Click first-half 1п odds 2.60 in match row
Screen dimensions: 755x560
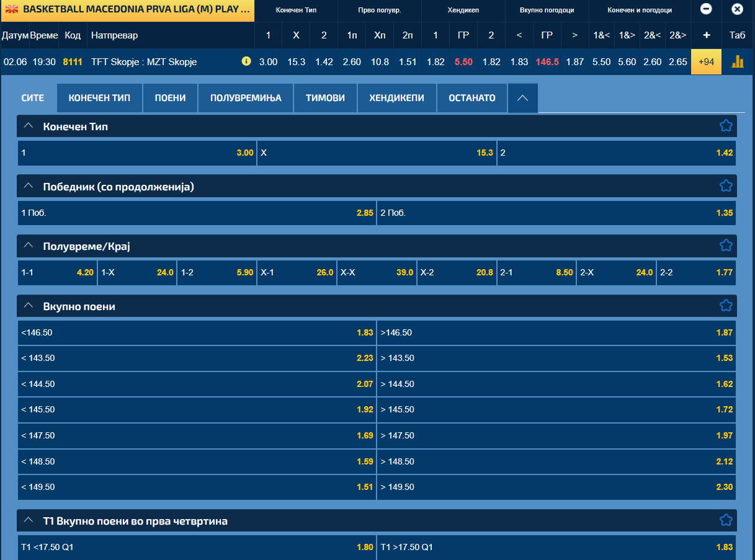click(x=352, y=61)
